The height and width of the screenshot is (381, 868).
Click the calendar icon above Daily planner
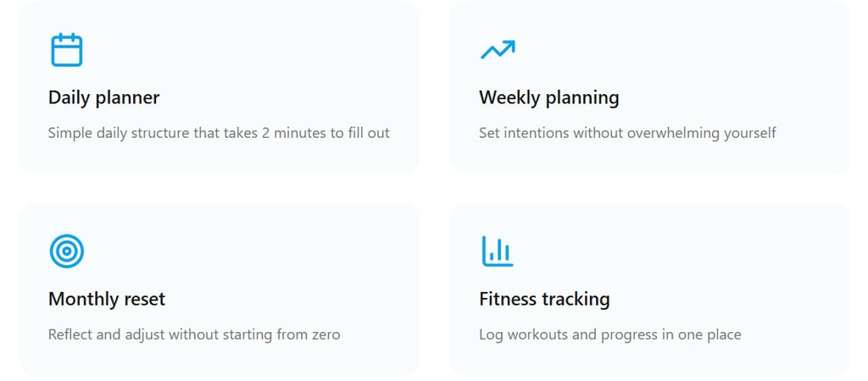click(67, 50)
